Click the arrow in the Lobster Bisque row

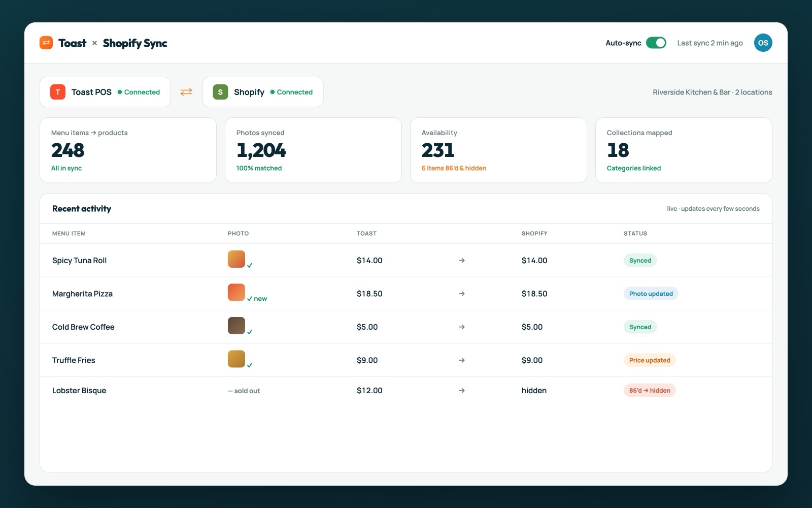(x=461, y=391)
